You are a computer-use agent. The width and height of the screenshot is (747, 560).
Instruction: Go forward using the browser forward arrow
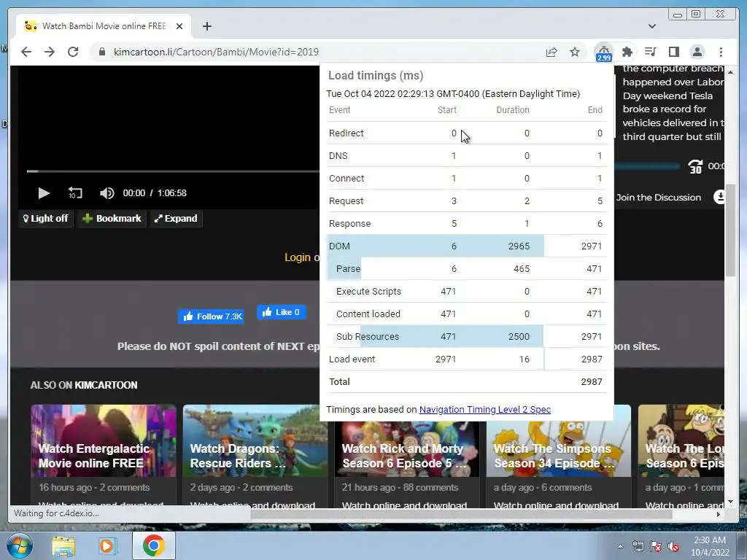tap(50, 52)
